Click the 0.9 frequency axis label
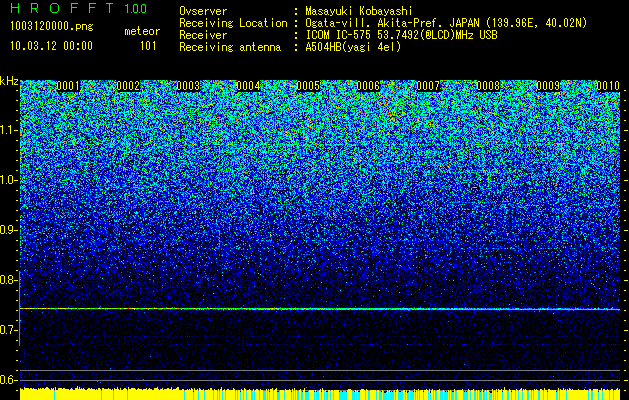Image resolution: width=629 pixels, height=400 pixels. pyautogui.click(x=7, y=230)
